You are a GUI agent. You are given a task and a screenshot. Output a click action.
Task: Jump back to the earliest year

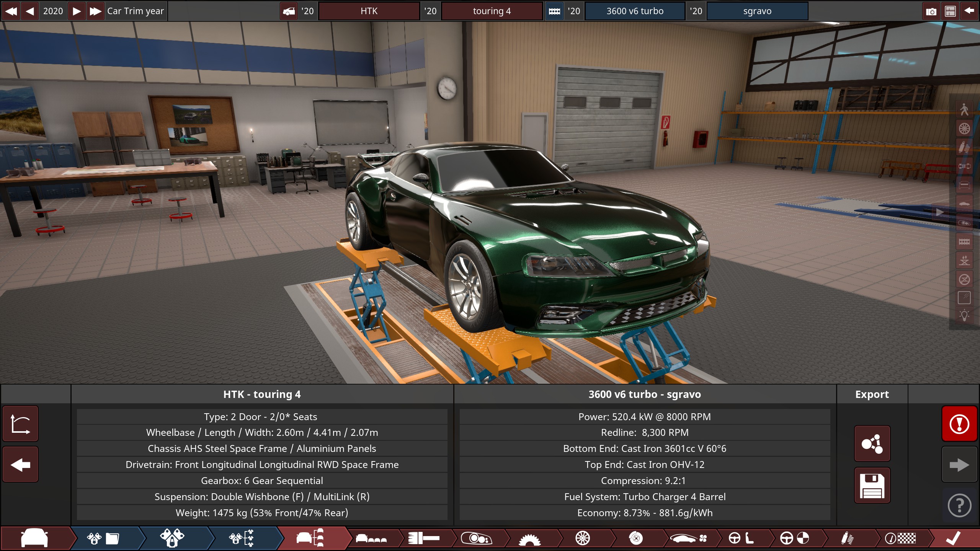pyautogui.click(x=11, y=11)
